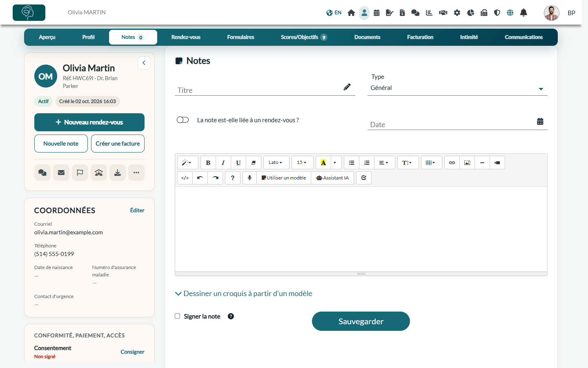
Task: Click the Titre input field
Action: click(265, 90)
